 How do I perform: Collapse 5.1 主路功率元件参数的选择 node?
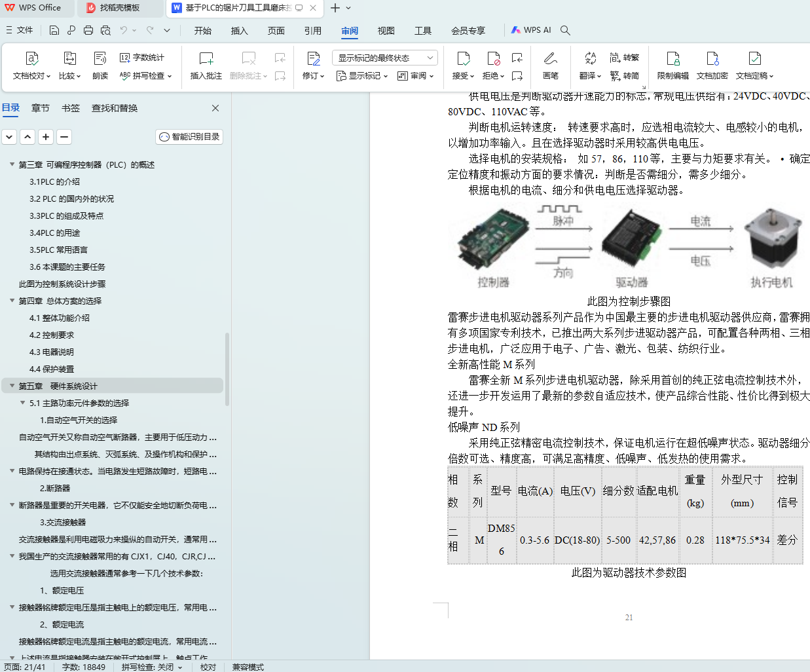(23, 403)
